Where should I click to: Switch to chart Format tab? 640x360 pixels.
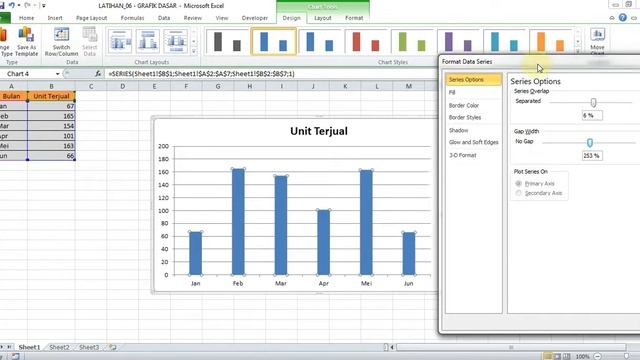coord(354,18)
